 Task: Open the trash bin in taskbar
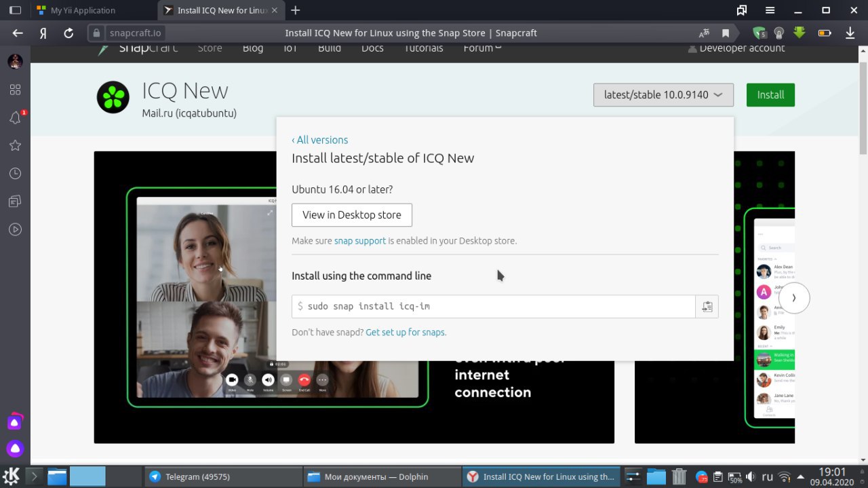pyautogui.click(x=679, y=476)
